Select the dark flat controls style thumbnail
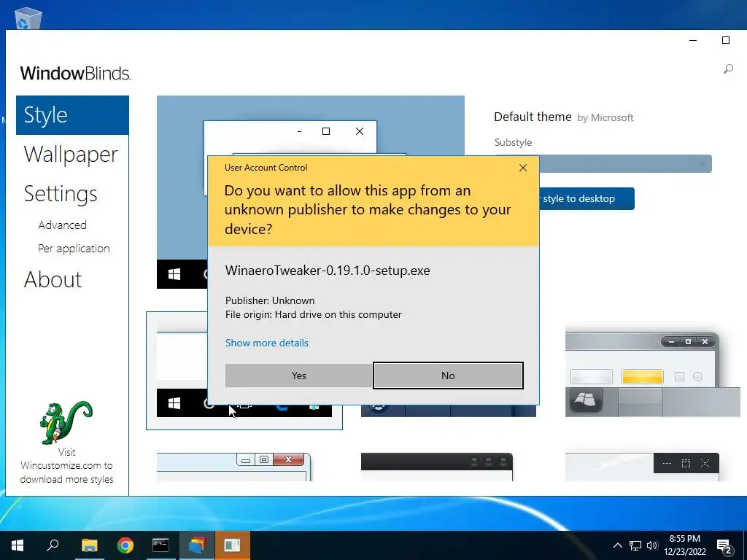Viewport: 747px width, 560px height. pos(642,467)
